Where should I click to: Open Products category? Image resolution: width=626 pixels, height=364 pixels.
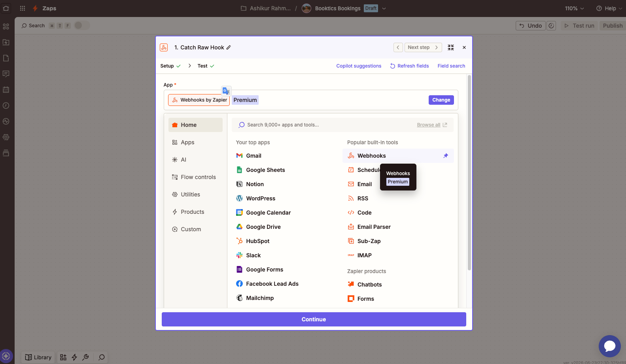tap(195, 212)
